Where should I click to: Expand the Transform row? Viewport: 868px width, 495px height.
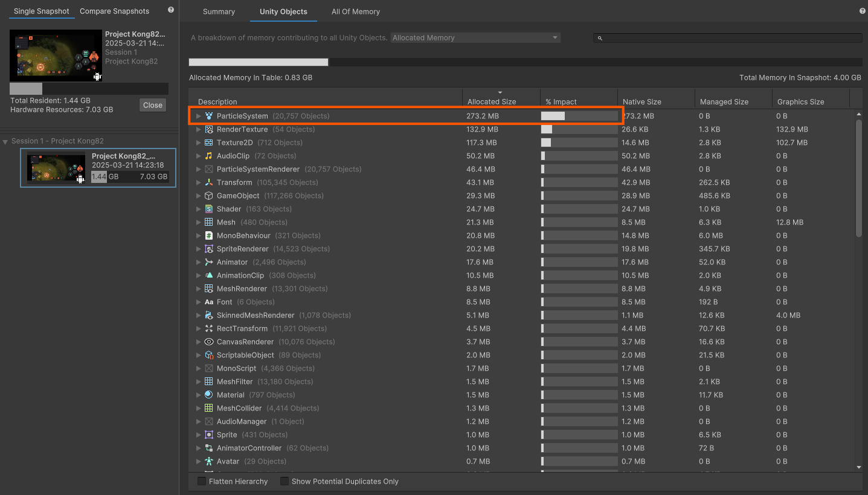[198, 182]
